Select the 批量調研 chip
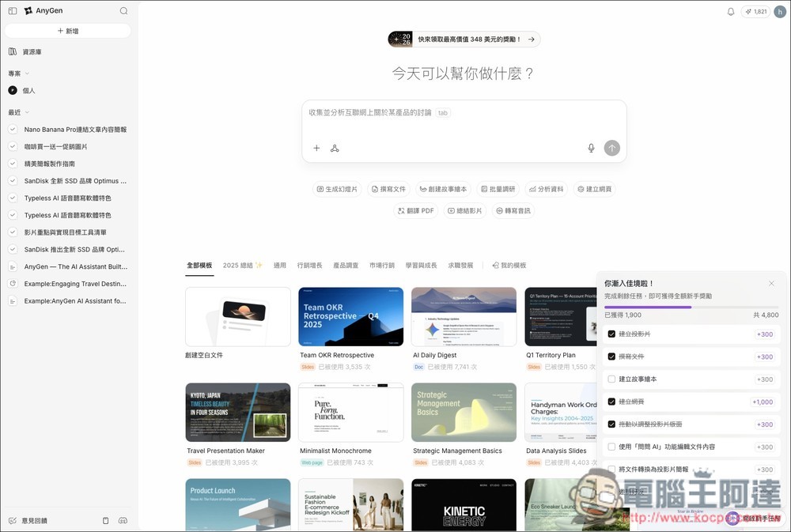 498,189
